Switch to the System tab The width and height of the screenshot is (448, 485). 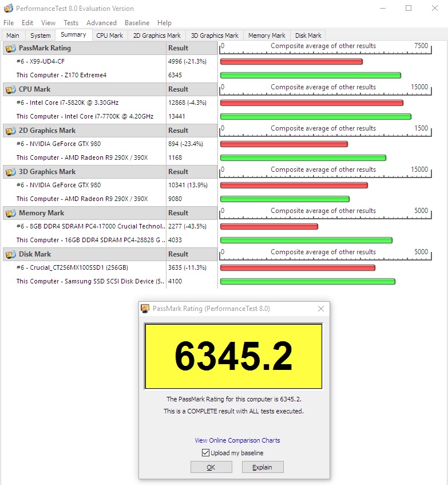click(41, 36)
